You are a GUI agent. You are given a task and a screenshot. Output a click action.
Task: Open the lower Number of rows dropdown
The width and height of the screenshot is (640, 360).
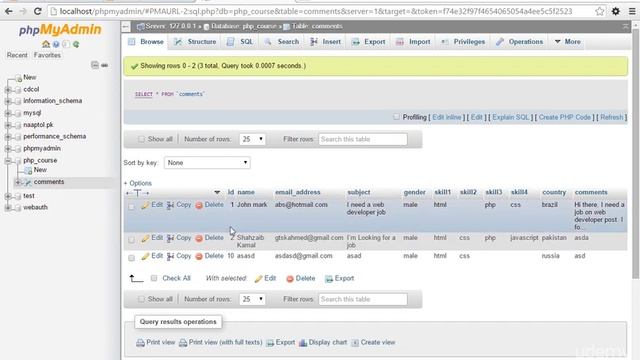252,299
